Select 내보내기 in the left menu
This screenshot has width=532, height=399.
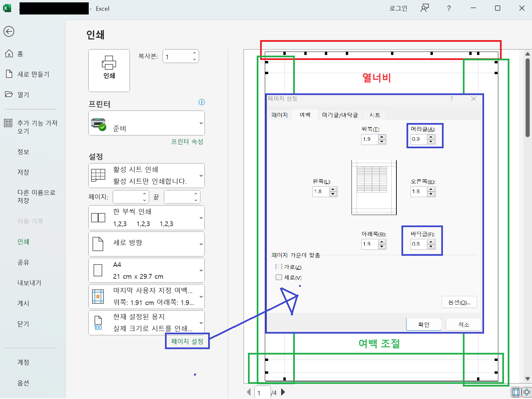coord(29,283)
